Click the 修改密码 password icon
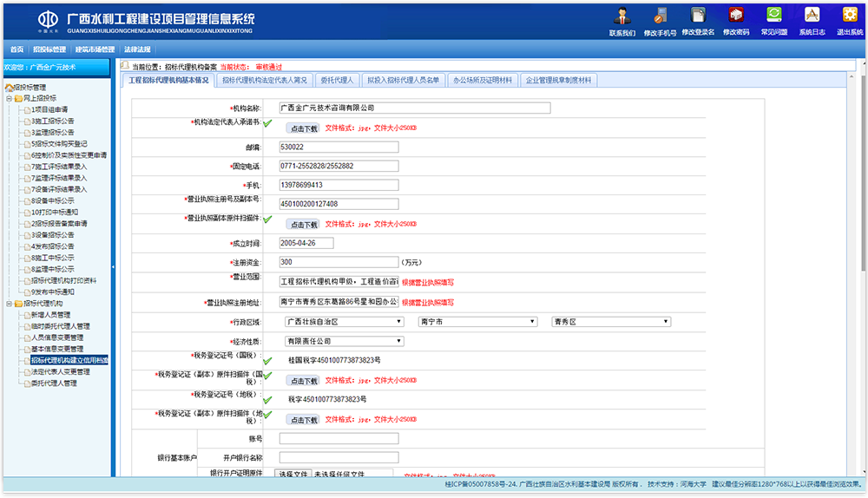The width and height of the screenshot is (868, 498). (x=736, y=16)
